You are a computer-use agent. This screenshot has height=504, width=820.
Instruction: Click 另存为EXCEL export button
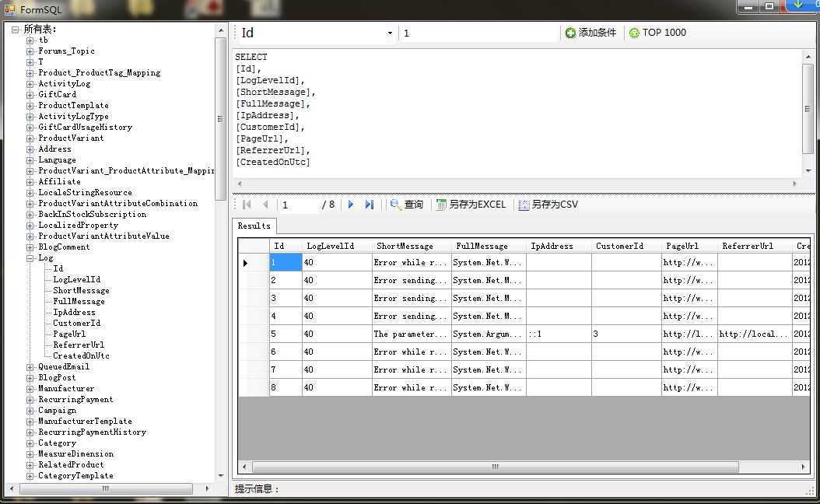pos(471,205)
